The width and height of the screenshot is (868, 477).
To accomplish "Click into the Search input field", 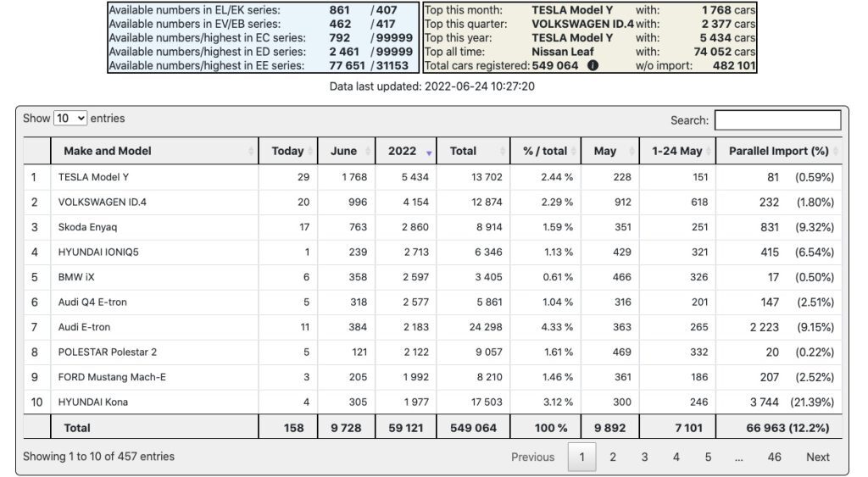I will (x=777, y=120).
